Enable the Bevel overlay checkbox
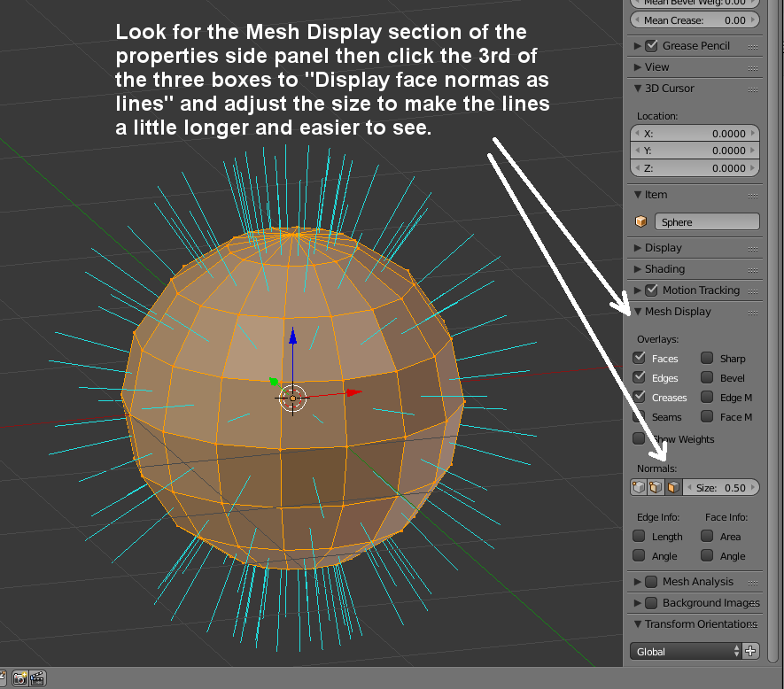784x689 pixels. pos(707,377)
